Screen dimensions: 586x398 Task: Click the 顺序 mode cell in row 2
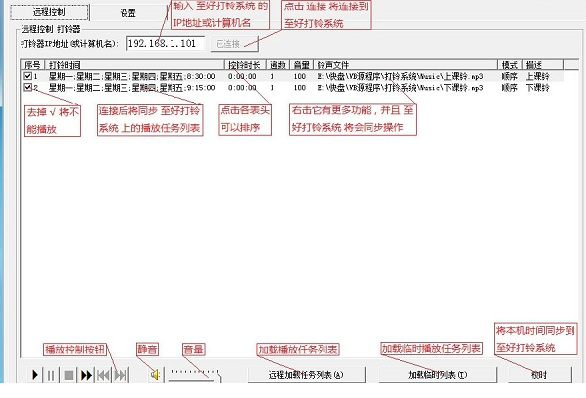click(510, 88)
